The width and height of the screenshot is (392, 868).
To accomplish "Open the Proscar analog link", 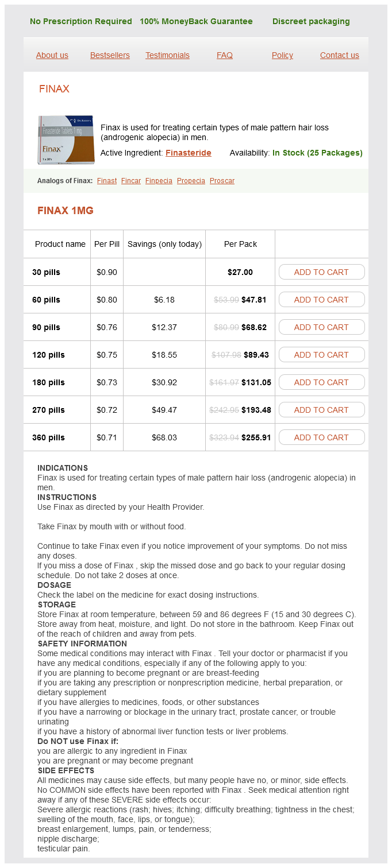I will 222,181.
